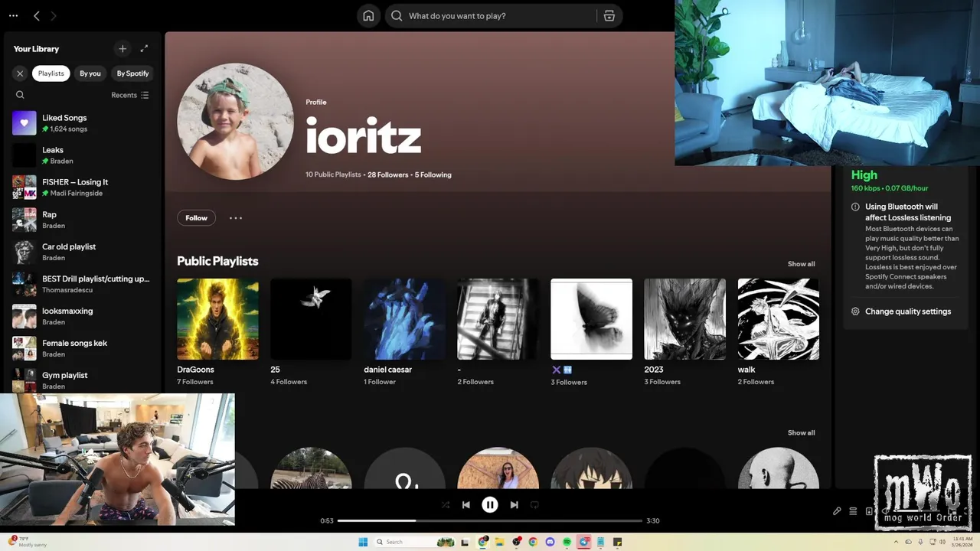Open 5 Following list

(x=433, y=174)
